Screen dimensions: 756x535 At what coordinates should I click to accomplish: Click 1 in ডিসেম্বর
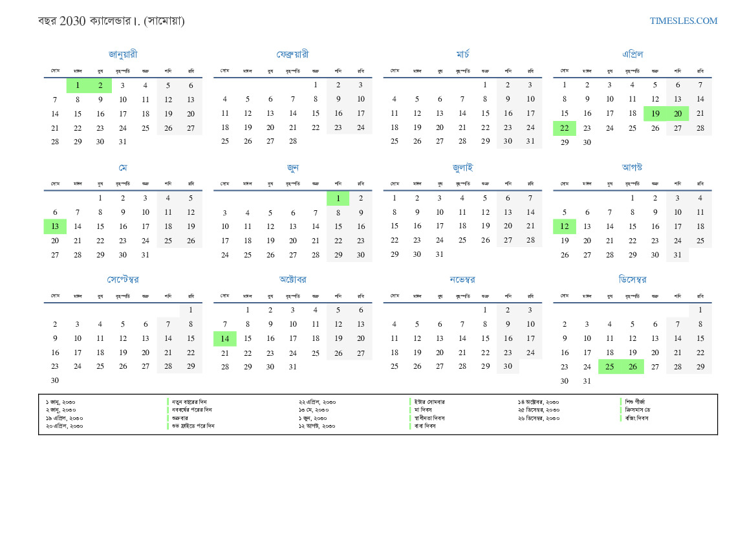click(x=700, y=310)
